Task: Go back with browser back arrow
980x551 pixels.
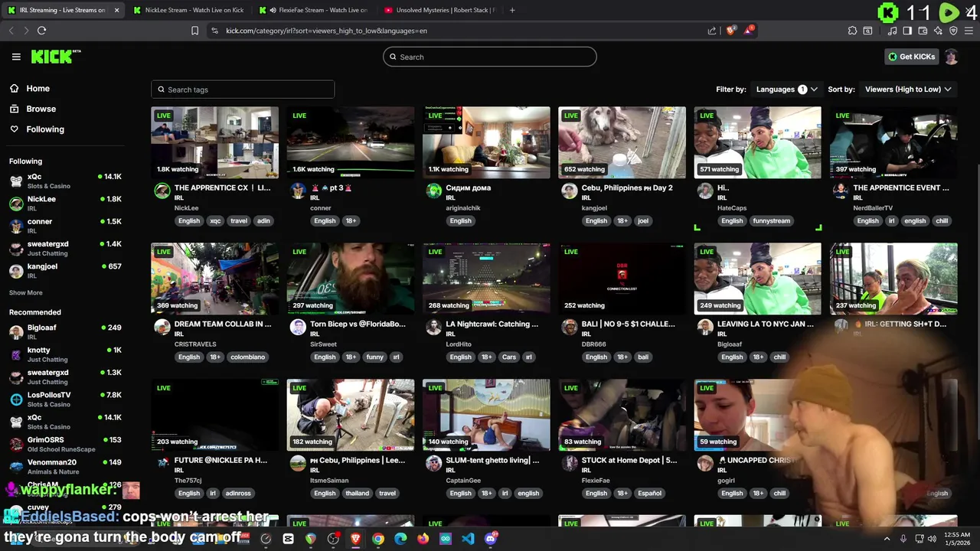Action: (11, 31)
